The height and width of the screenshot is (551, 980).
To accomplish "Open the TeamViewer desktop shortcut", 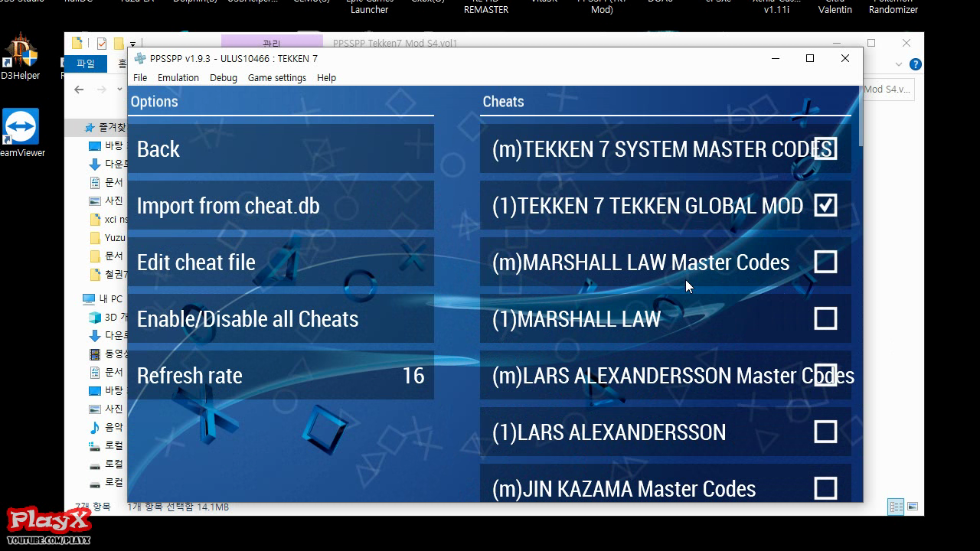I will [x=21, y=133].
